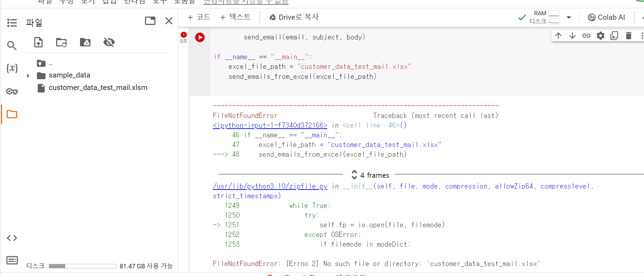Screen dimensions: 644x276
Task: Open the variables {x} panel icon
Action: pos(12,68)
